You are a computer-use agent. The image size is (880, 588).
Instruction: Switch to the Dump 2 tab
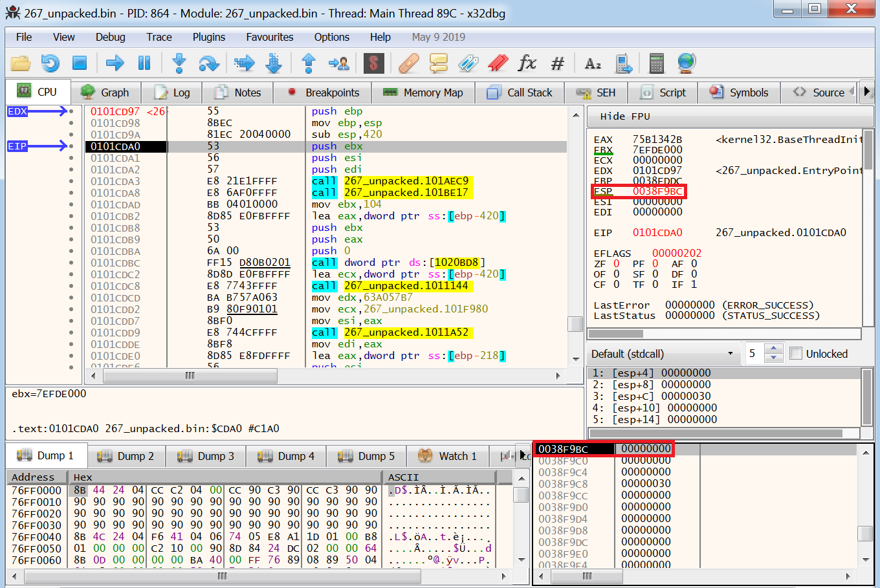(126, 456)
